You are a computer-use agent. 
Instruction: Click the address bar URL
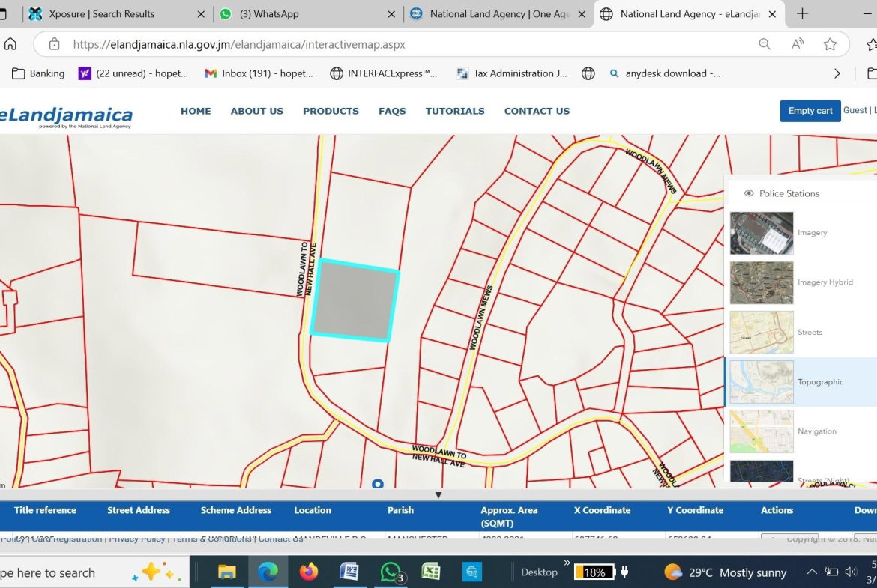pos(239,45)
